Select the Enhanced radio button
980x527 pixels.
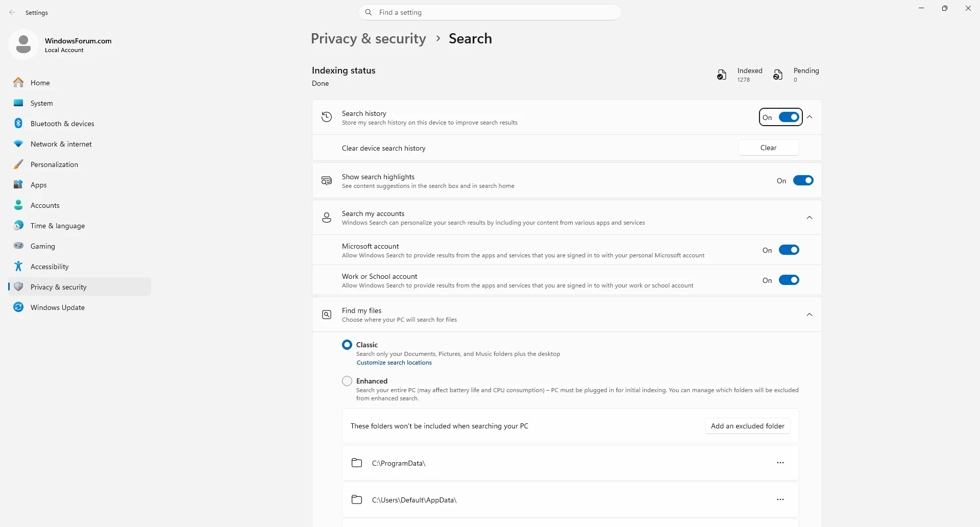tap(347, 381)
